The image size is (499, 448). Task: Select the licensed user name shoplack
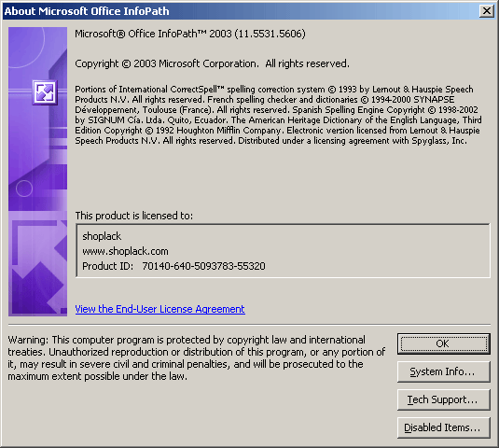coord(102,236)
